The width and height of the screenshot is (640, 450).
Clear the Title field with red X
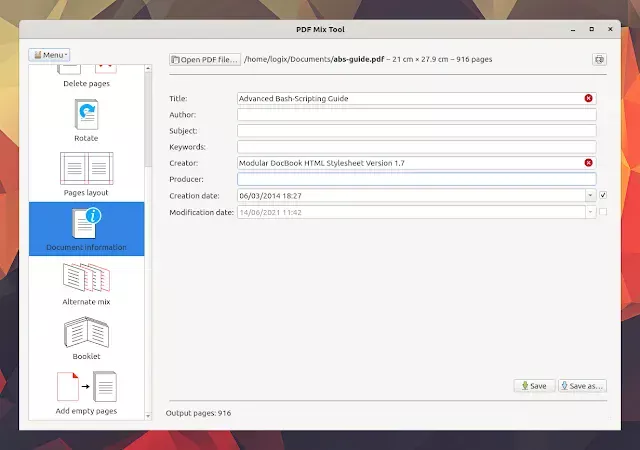click(x=588, y=98)
